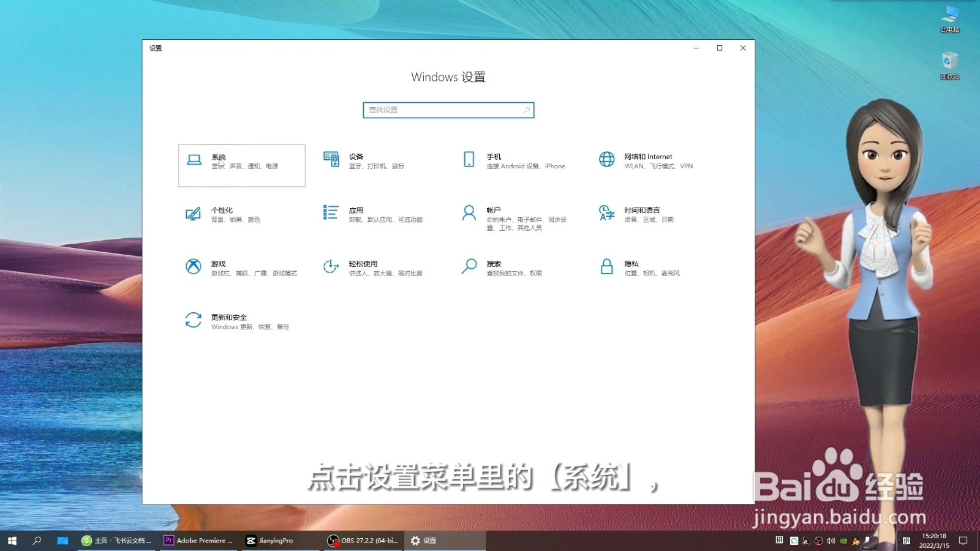Click '查找我的文件、权限' description text
This screenshot has width=980, height=551.
[514, 273]
